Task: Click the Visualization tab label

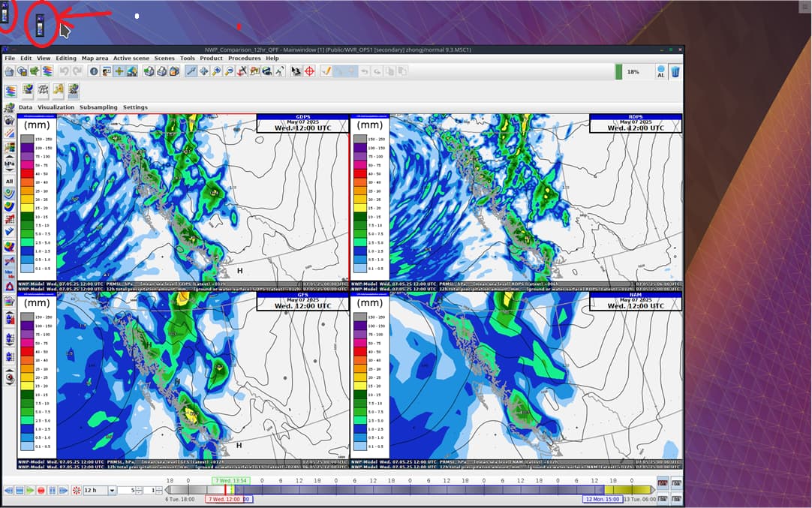Action: pyautogui.click(x=56, y=107)
